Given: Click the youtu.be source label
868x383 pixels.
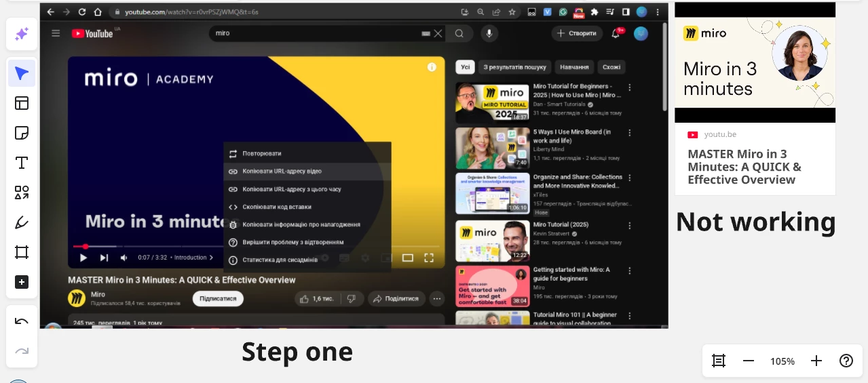Looking at the screenshot, I should (x=720, y=134).
